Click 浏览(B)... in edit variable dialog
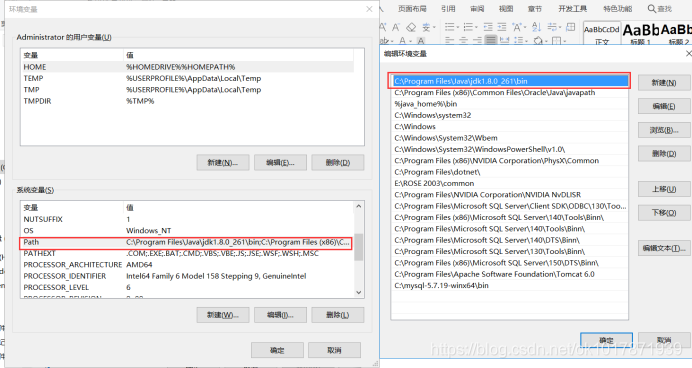This screenshot has height=368, width=692. (664, 130)
